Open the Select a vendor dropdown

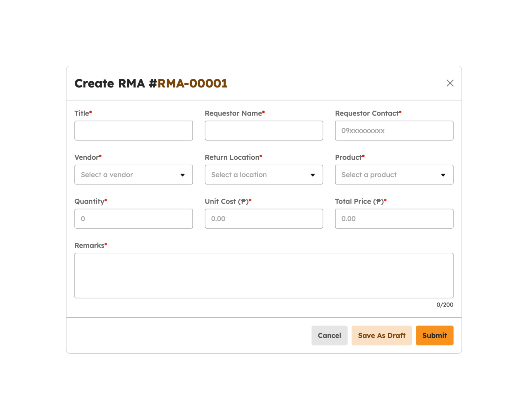click(134, 175)
